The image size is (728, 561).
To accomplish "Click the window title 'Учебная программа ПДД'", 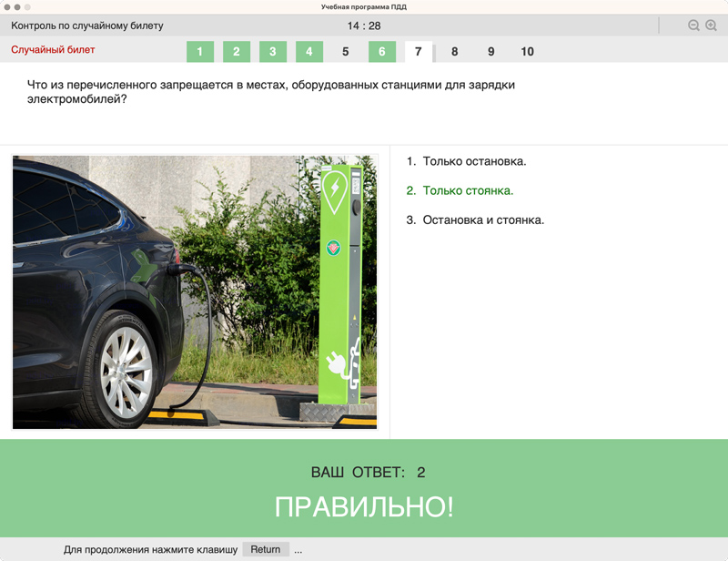I will pos(364,7).
